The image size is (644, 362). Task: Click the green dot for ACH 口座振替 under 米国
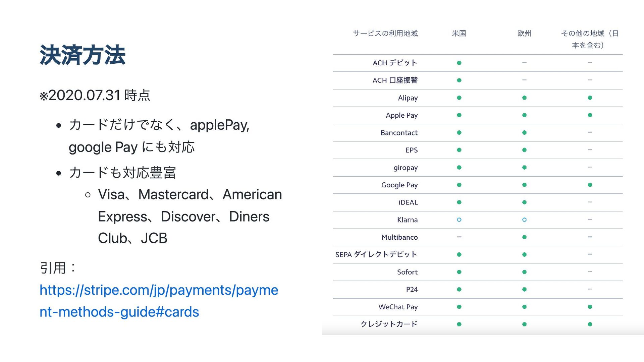click(x=459, y=80)
